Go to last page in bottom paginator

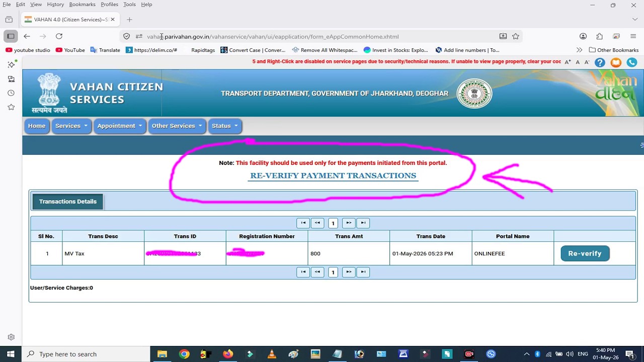(363, 272)
